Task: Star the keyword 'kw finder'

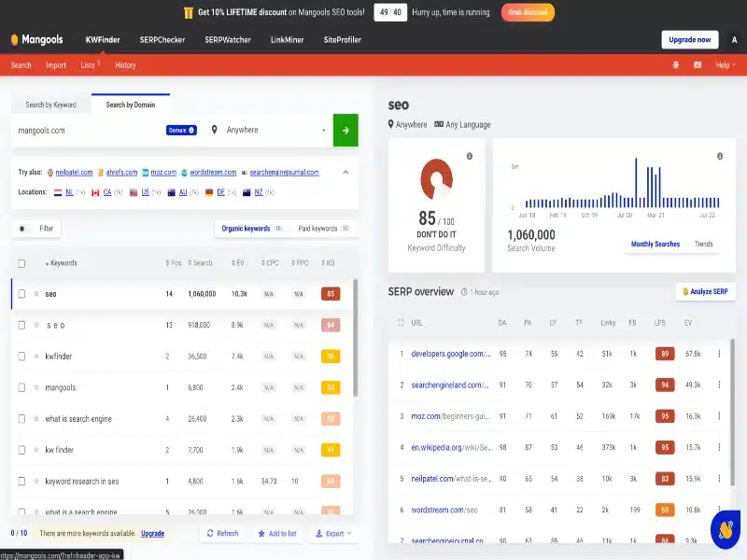Action: click(x=36, y=450)
